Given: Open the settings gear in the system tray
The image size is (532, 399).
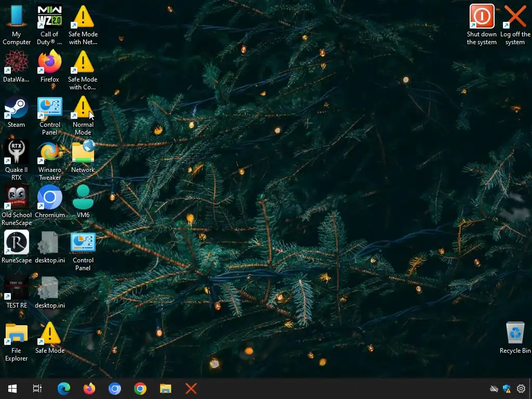Looking at the screenshot, I should click(521, 389).
